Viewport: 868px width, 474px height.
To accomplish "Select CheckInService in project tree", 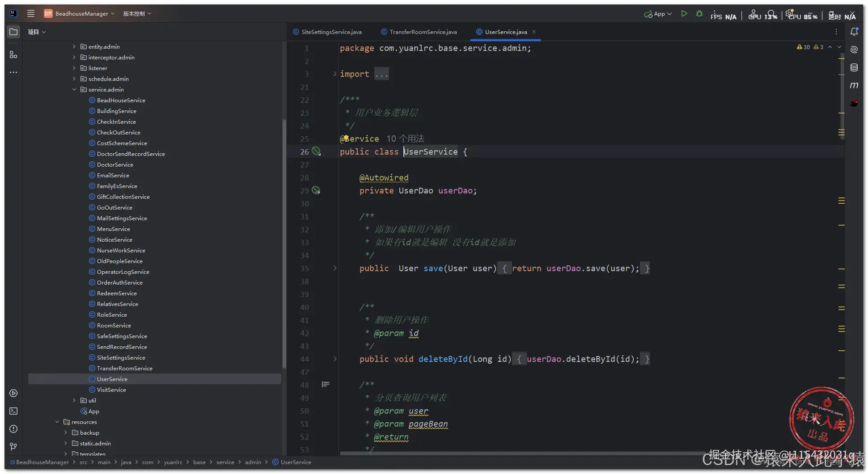I will point(116,122).
